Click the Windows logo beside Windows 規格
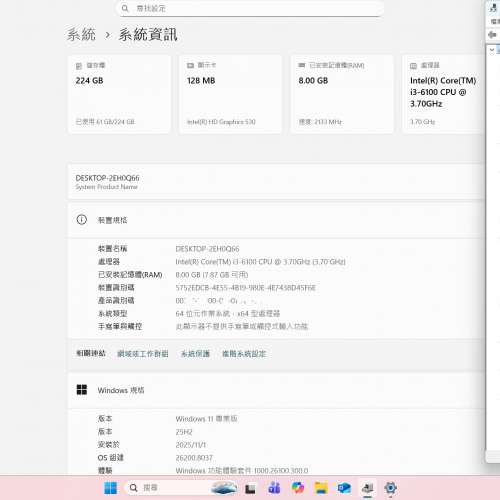Viewport: 500px width, 500px height. (82, 390)
